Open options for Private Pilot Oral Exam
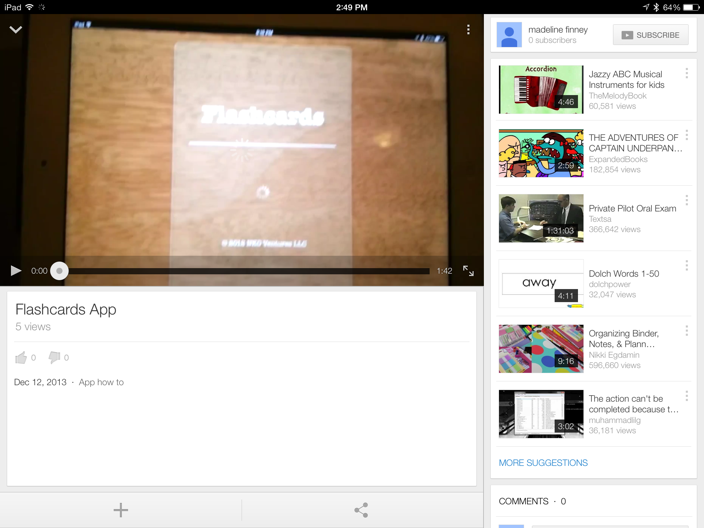The width and height of the screenshot is (704, 529). (x=687, y=201)
